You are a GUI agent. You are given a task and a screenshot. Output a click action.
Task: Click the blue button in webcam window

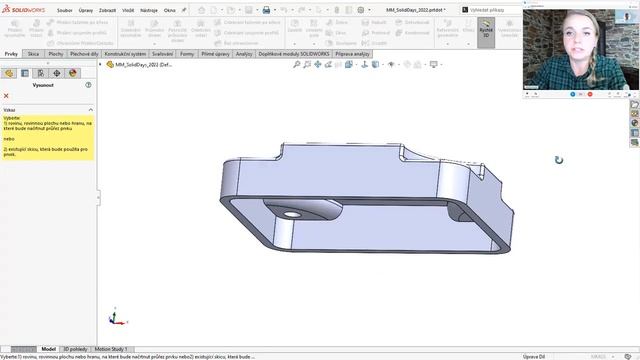pos(572,94)
